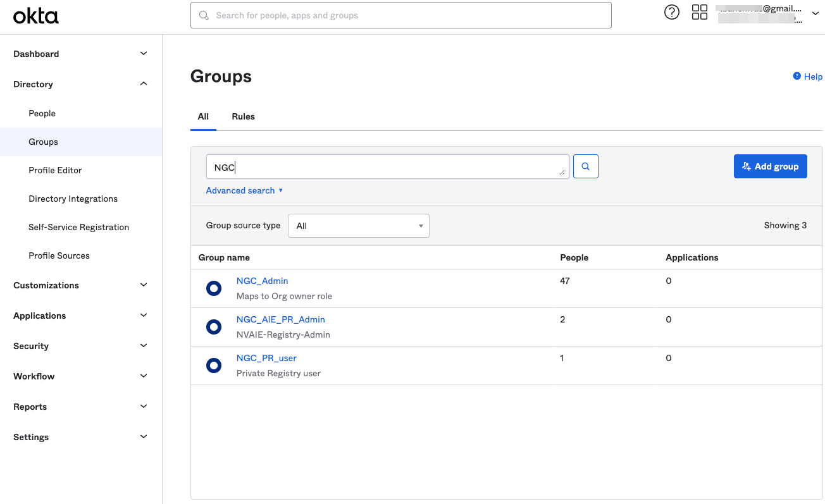Click the group search magnifier button
This screenshot has height=504, width=825.
pos(585,166)
